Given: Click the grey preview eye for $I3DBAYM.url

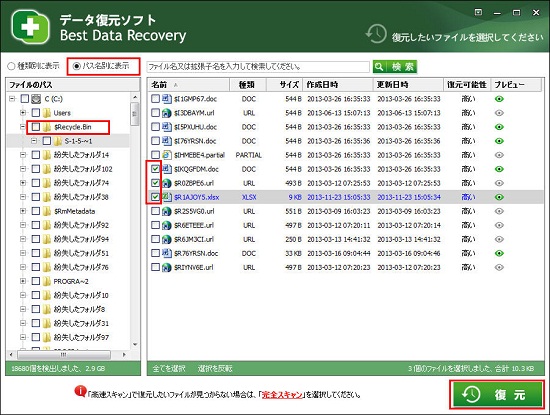Looking at the screenshot, I should point(499,113).
